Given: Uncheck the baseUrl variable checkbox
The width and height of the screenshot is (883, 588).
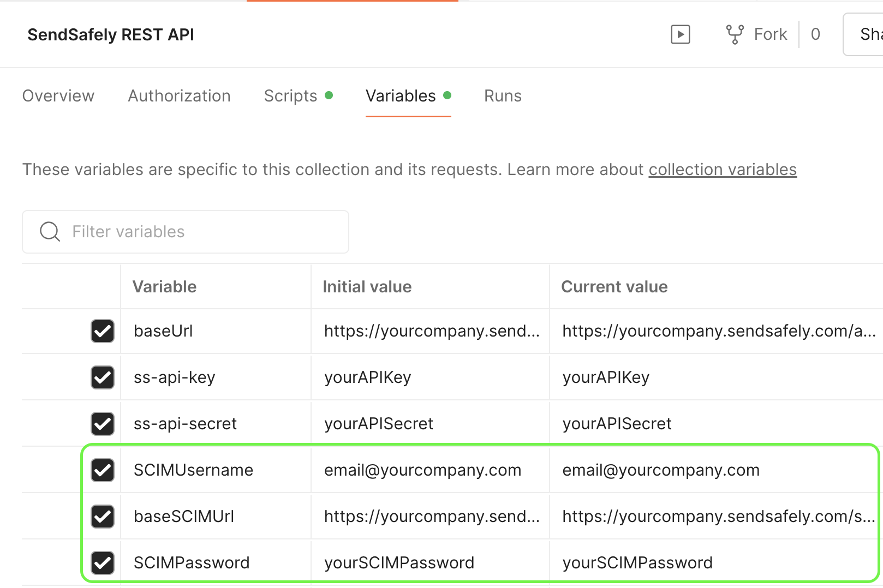Looking at the screenshot, I should click(x=103, y=331).
